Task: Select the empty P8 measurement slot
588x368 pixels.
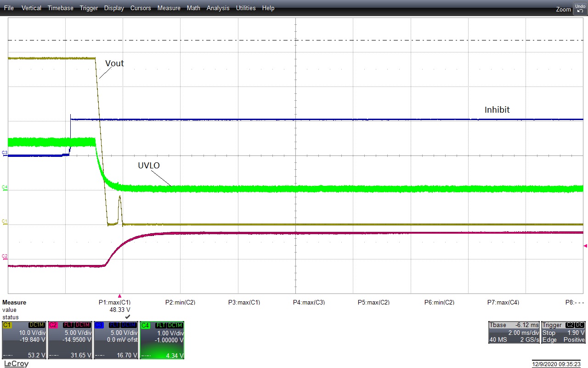Action: click(x=575, y=302)
